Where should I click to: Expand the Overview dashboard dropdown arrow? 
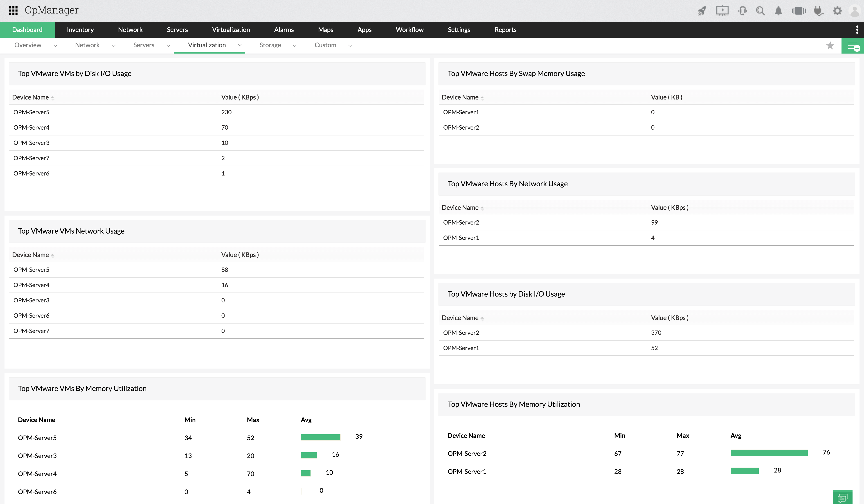[x=55, y=46]
